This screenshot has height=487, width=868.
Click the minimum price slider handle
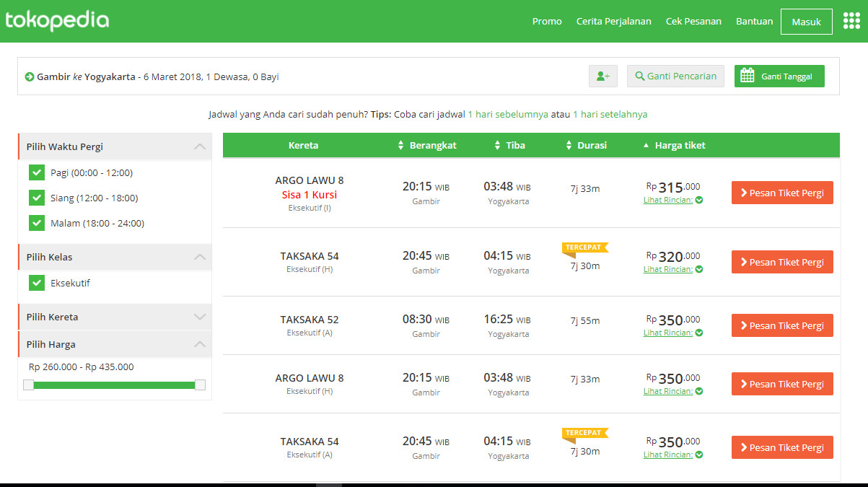(28, 385)
